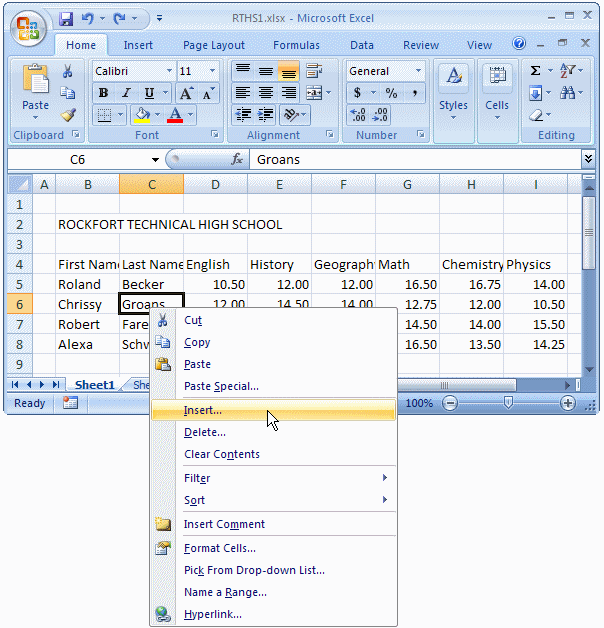Increase cell indent
604x628 pixels.
click(266, 115)
